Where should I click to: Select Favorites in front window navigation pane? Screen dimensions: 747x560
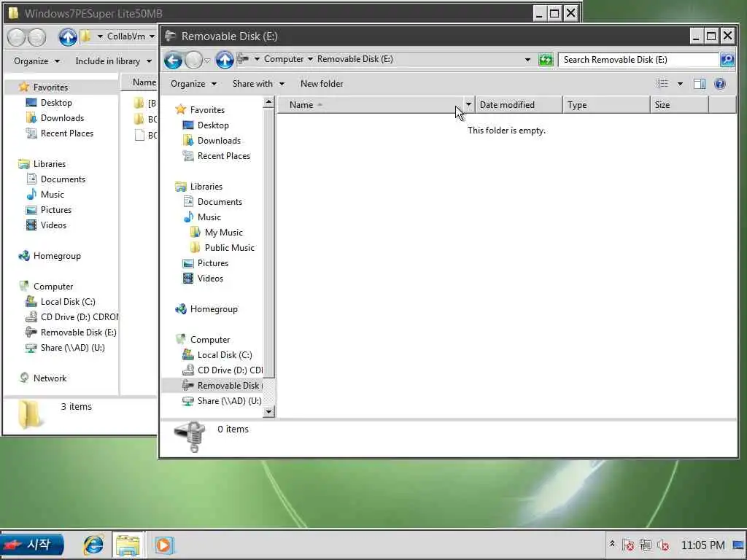[206, 110]
